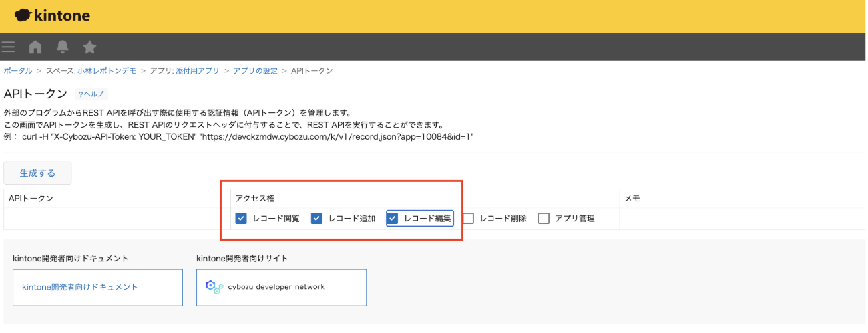Go to アプリの設定 breadcrumb link
This screenshot has height=333, width=868.
click(x=255, y=70)
